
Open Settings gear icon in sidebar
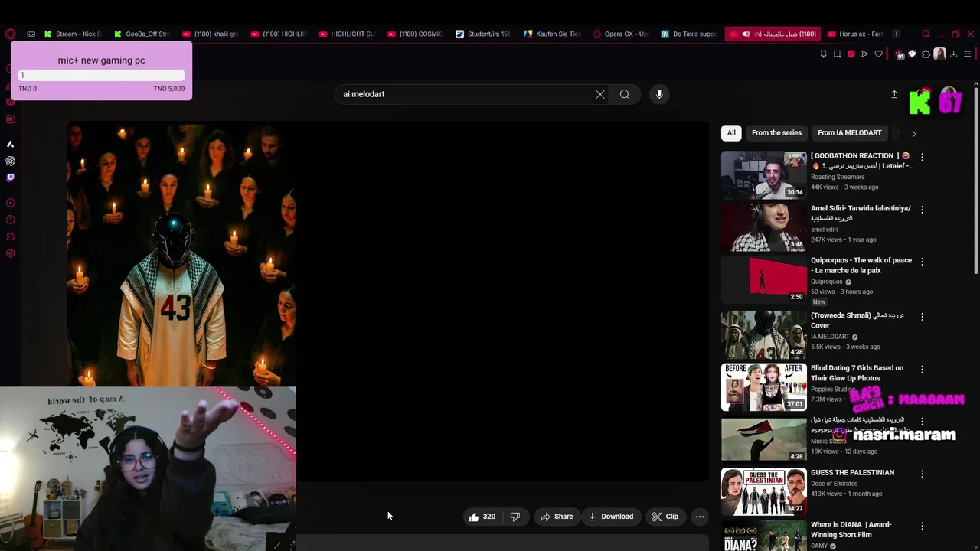(x=10, y=253)
